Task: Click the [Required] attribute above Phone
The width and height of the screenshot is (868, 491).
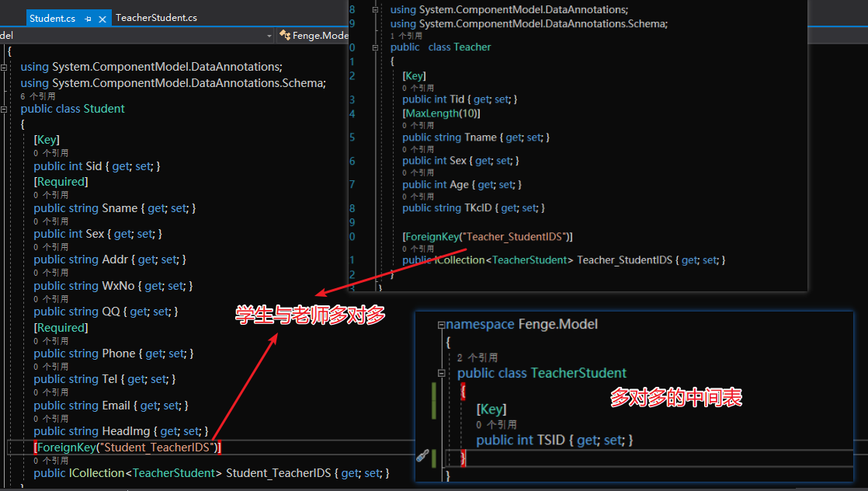Action: (61, 328)
